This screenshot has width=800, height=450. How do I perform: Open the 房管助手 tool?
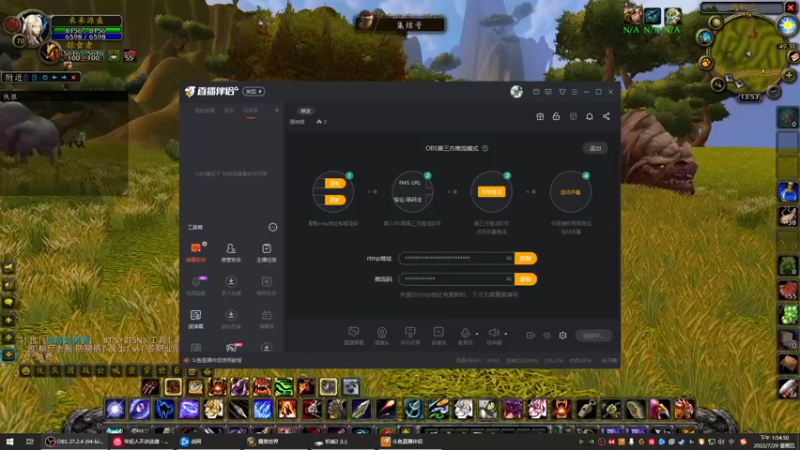tap(231, 252)
